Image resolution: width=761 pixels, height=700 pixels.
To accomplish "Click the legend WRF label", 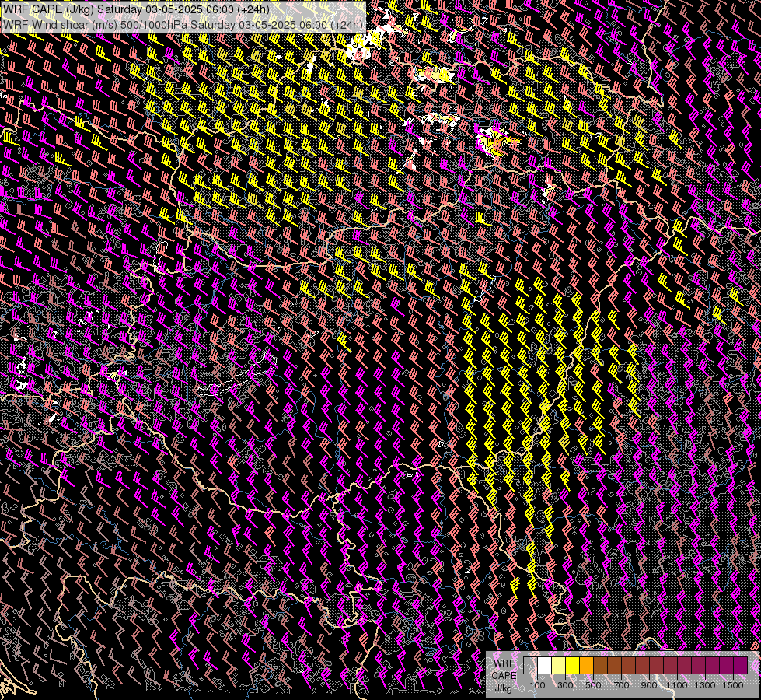I will point(504,663).
